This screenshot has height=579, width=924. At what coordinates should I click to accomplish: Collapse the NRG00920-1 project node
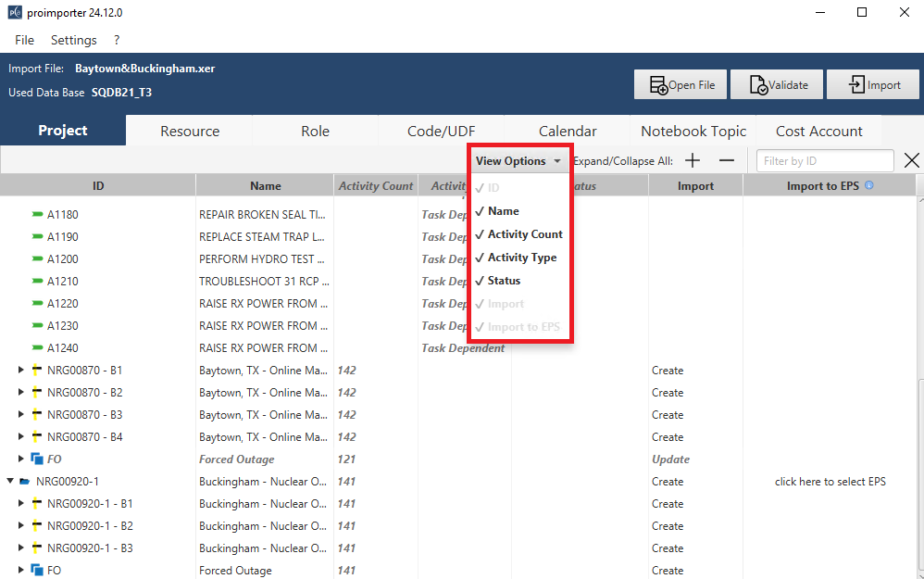point(10,482)
